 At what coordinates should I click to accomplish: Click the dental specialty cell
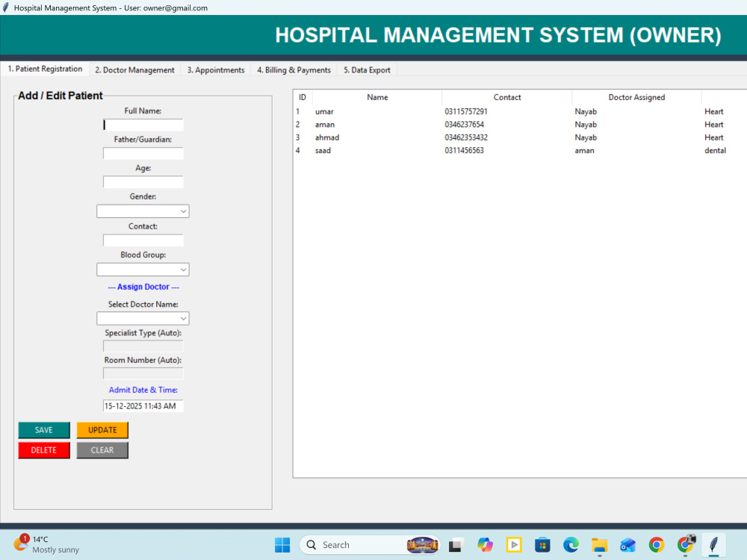[715, 150]
